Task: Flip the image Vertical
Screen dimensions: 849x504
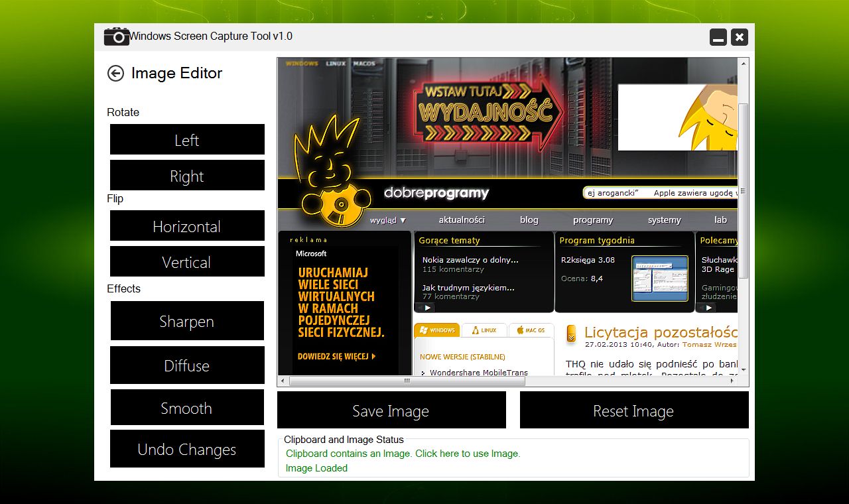Action: pyautogui.click(x=187, y=261)
